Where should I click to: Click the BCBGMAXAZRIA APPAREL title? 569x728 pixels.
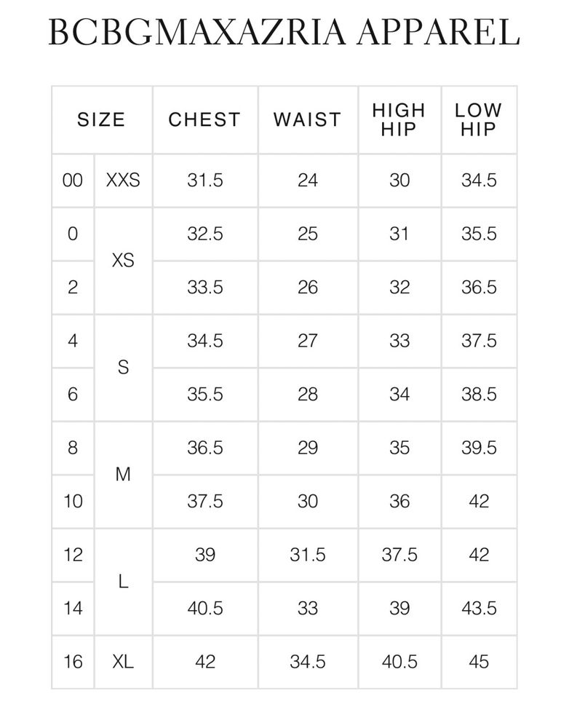click(284, 32)
